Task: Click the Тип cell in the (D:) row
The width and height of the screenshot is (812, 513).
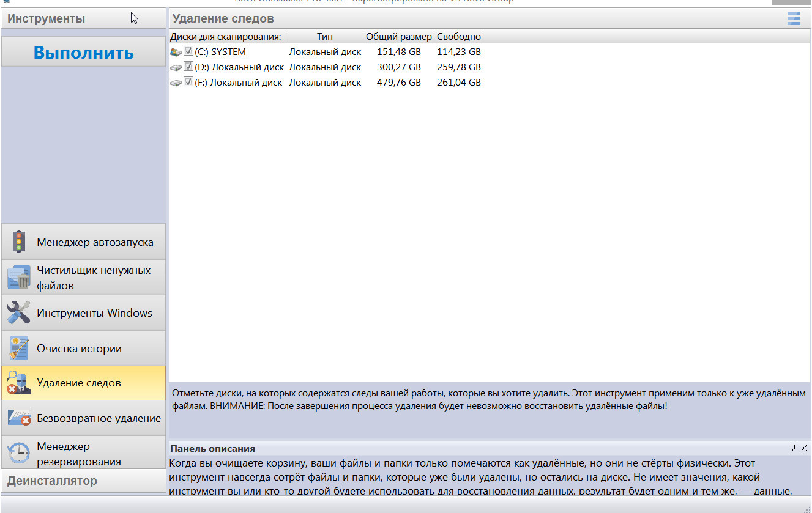Action: click(325, 67)
